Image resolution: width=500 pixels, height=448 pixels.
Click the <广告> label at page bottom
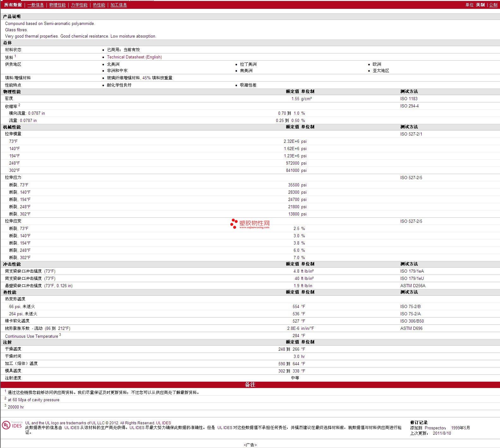(250, 445)
